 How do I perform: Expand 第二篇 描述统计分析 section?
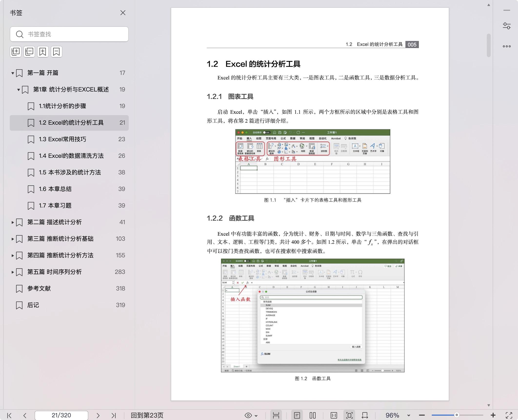click(x=13, y=222)
